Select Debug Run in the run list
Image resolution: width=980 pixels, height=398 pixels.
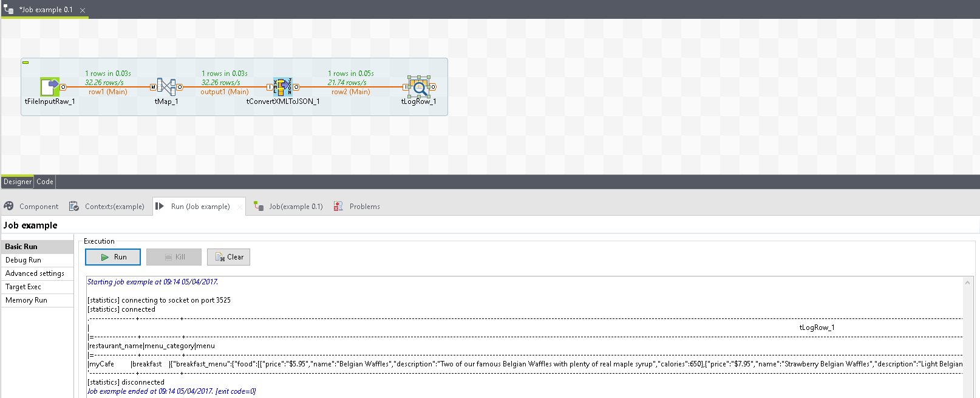tap(24, 260)
